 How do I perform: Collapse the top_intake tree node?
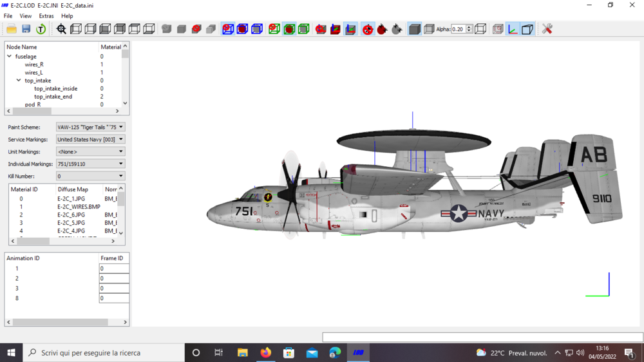[x=19, y=81]
